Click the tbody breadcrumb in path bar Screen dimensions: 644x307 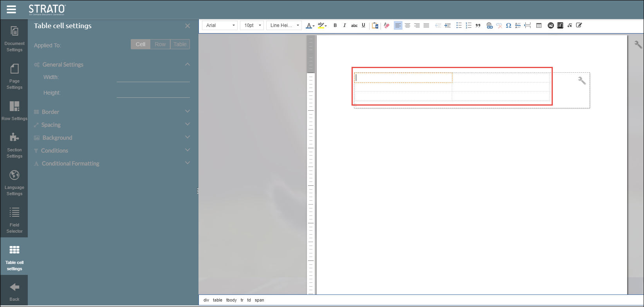[231, 300]
